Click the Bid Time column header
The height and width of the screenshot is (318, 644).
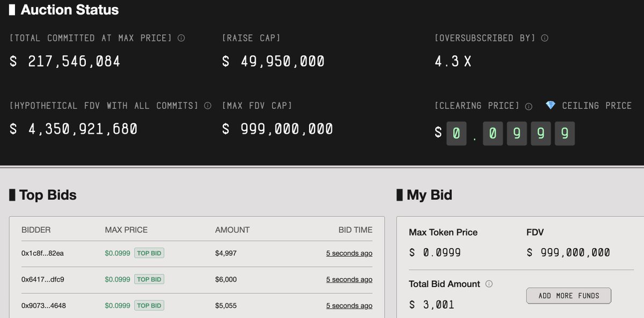point(355,230)
